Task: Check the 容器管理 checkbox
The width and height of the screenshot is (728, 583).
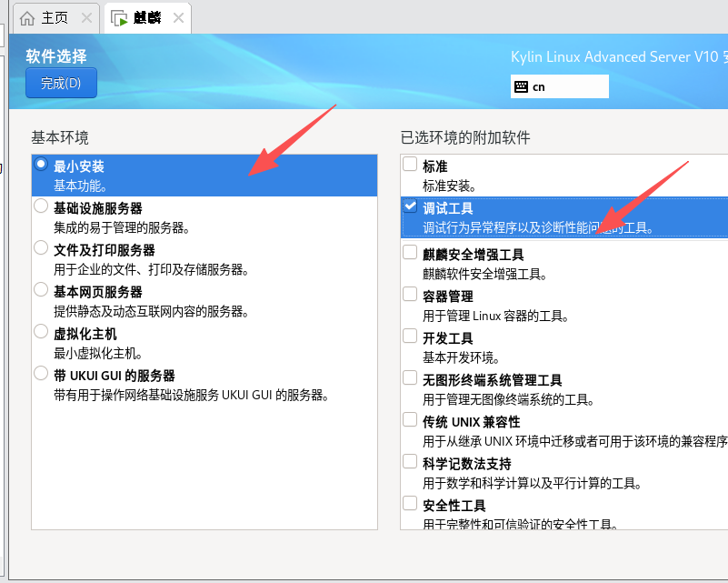Action: tap(410, 294)
